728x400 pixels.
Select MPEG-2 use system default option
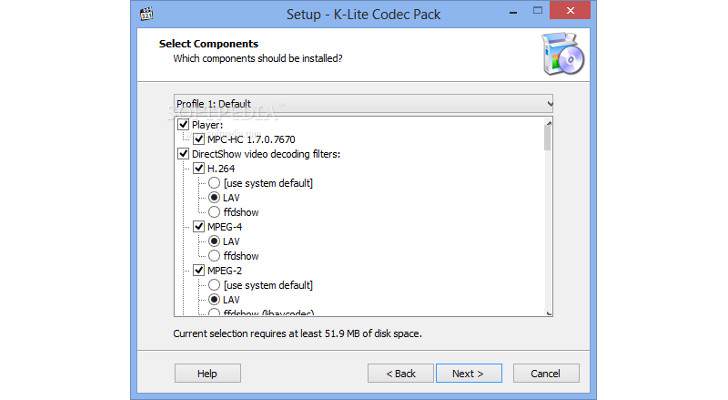(214, 285)
